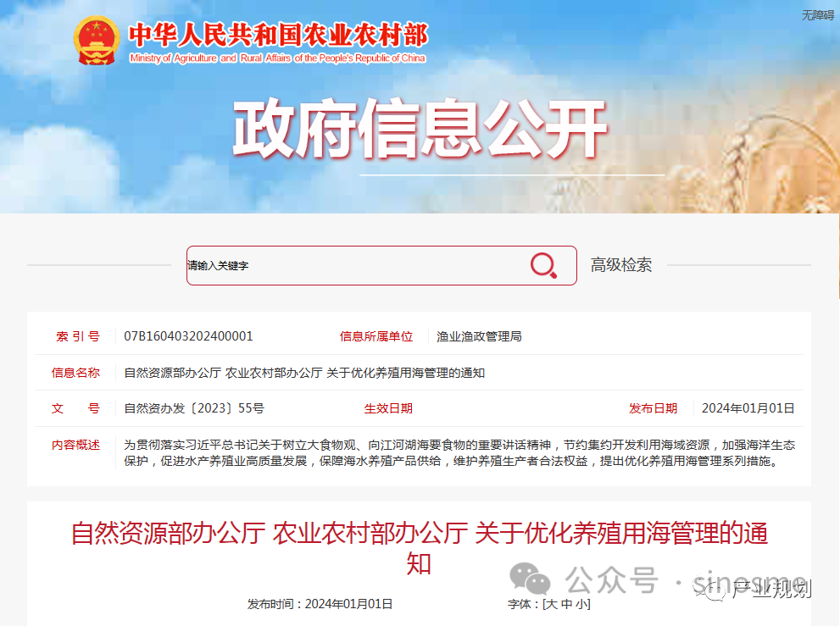Click the 渔业渔政管理局 department name

pos(479,336)
